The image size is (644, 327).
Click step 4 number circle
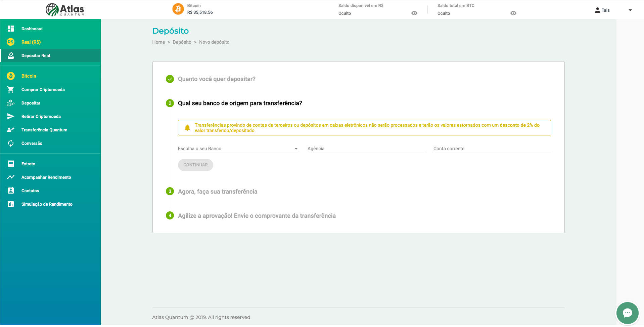170,215
